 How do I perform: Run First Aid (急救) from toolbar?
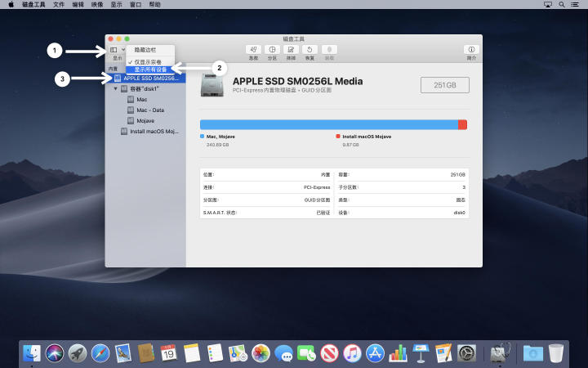point(253,50)
